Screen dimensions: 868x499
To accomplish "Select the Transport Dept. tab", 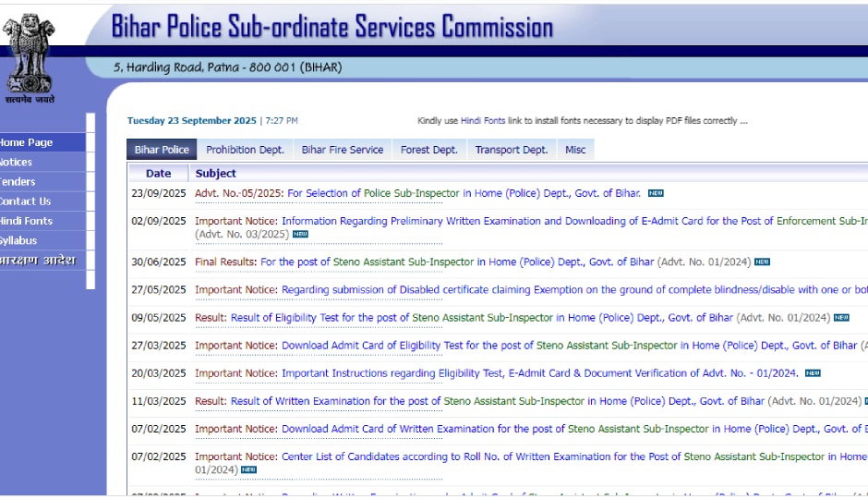I will tap(511, 150).
